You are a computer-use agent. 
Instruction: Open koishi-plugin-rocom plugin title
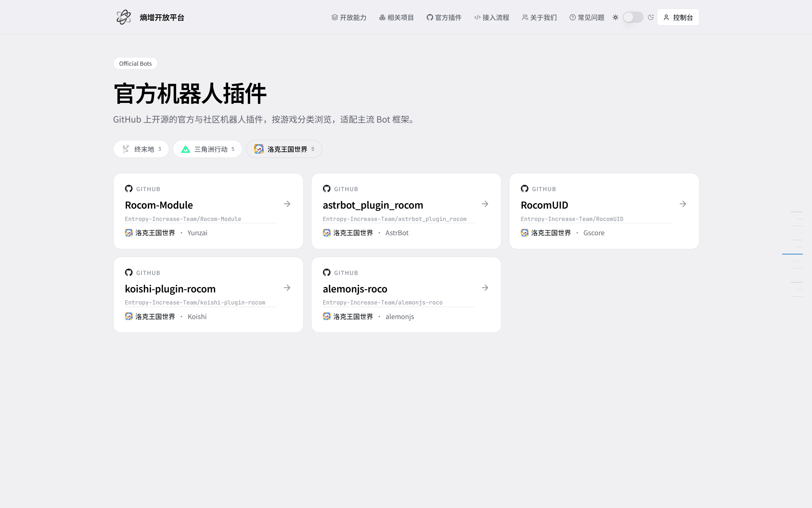170,289
